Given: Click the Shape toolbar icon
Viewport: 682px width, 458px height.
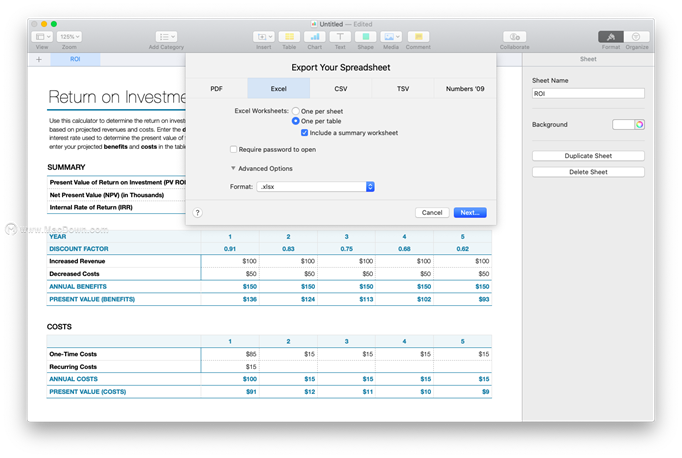Looking at the screenshot, I should click(x=365, y=37).
